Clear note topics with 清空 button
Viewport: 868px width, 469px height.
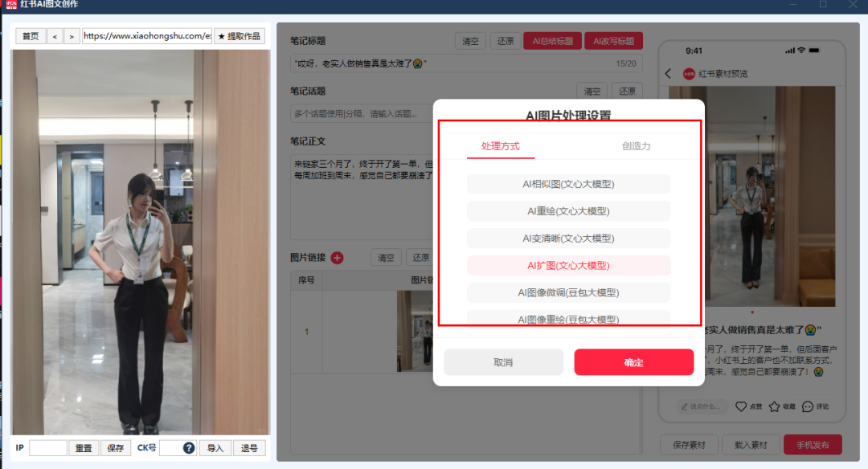coord(592,92)
